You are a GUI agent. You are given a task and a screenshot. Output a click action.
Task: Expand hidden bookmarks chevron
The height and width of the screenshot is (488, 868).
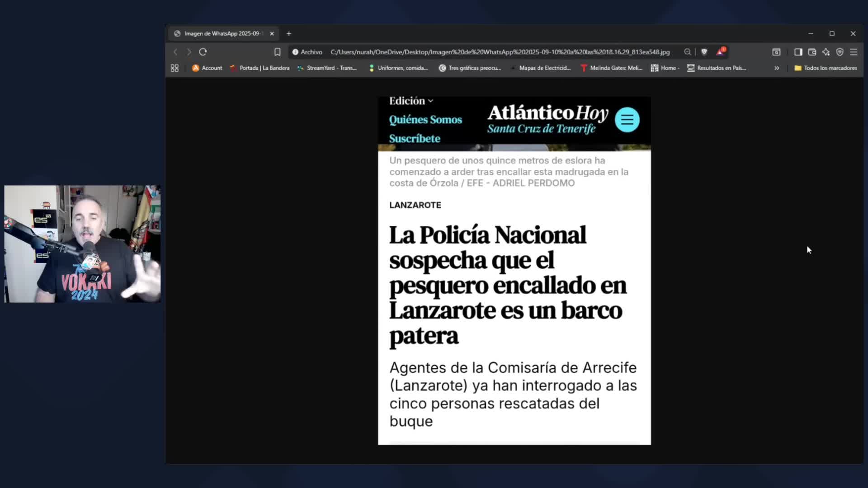coord(777,68)
